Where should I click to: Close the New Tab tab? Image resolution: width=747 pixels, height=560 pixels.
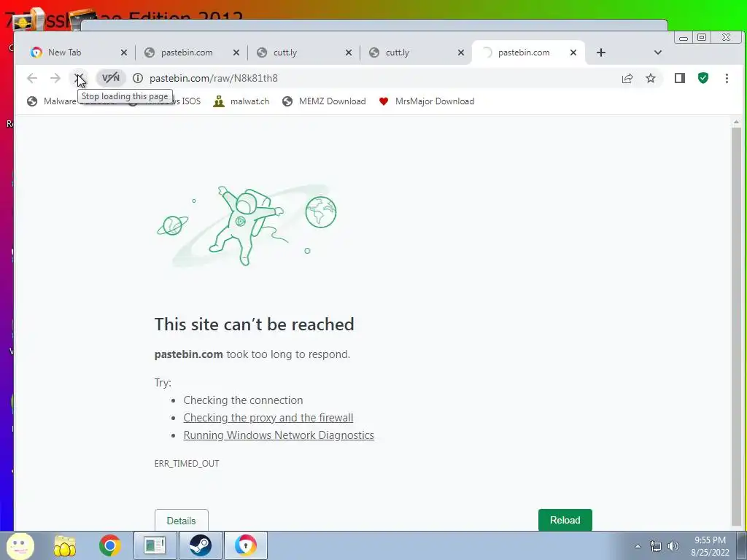pyautogui.click(x=124, y=52)
